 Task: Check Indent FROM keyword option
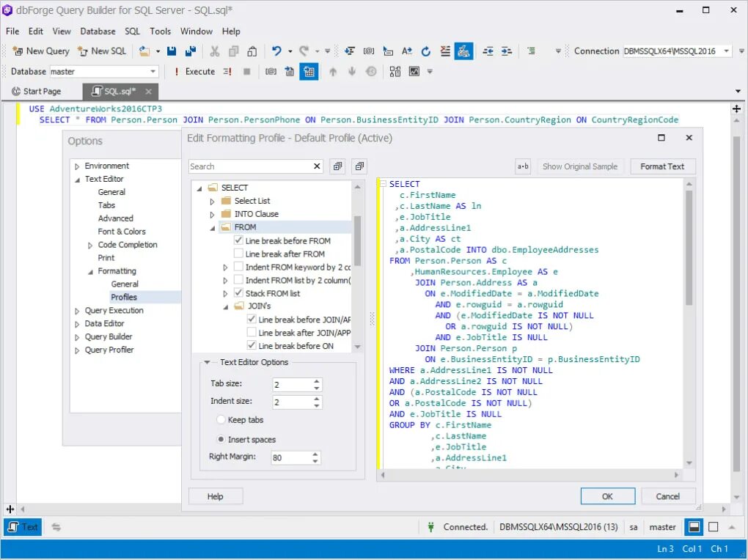[x=238, y=267]
